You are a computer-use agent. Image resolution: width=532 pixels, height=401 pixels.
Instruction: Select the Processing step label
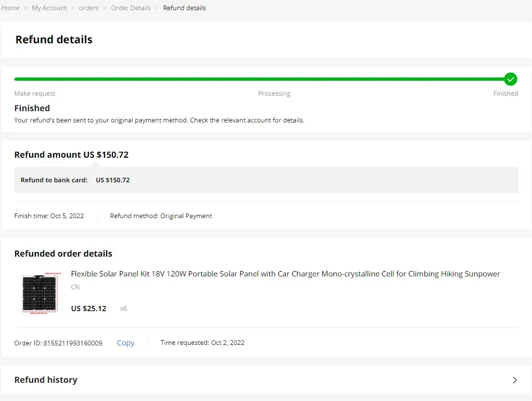click(274, 94)
